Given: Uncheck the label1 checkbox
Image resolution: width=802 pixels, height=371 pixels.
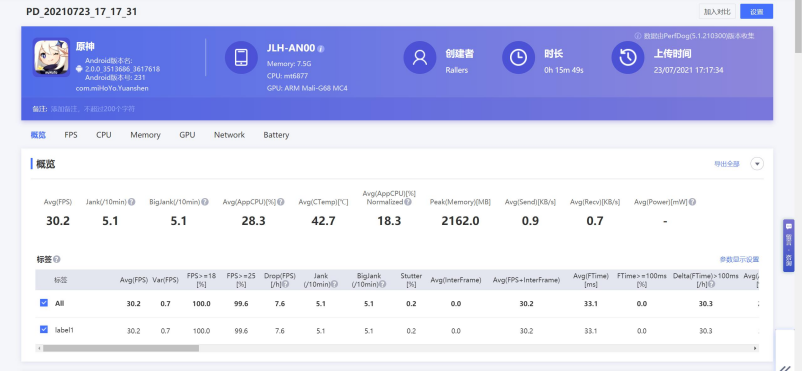Looking at the screenshot, I should click(43, 330).
